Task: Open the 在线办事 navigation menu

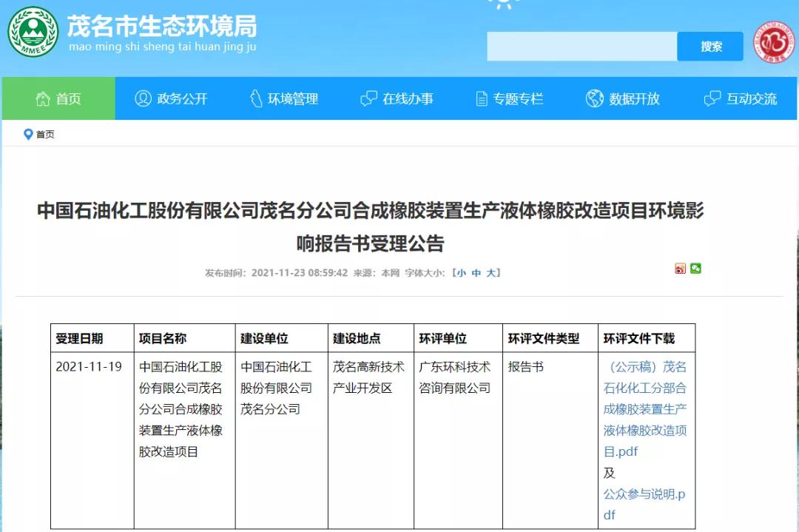Action: pyautogui.click(x=397, y=98)
